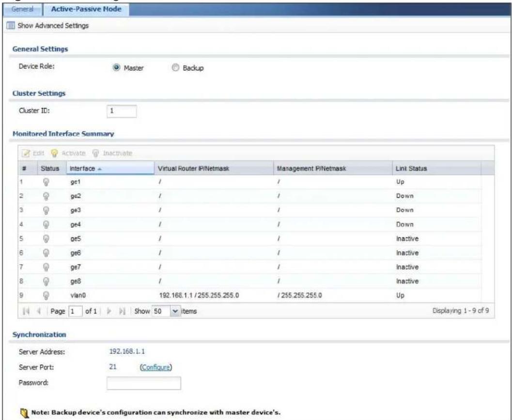Click the Up link status of vlan0
This screenshot has width=512, height=420.
pos(400,295)
